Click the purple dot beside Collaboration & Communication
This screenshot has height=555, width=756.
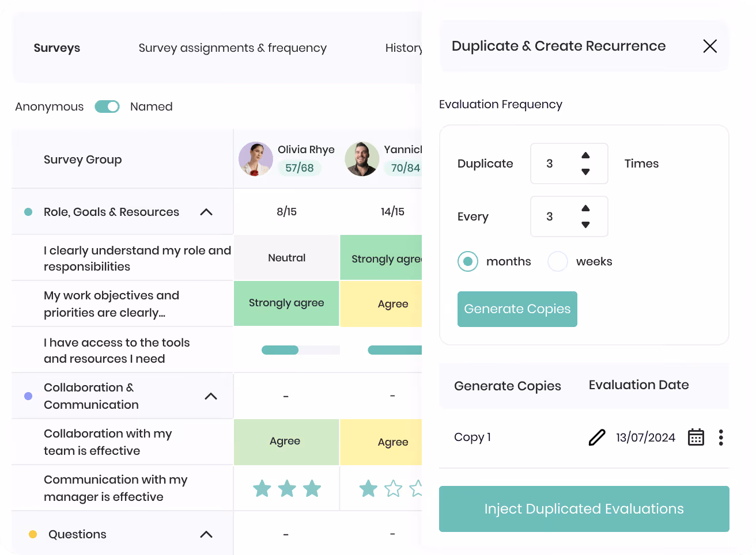coord(28,396)
